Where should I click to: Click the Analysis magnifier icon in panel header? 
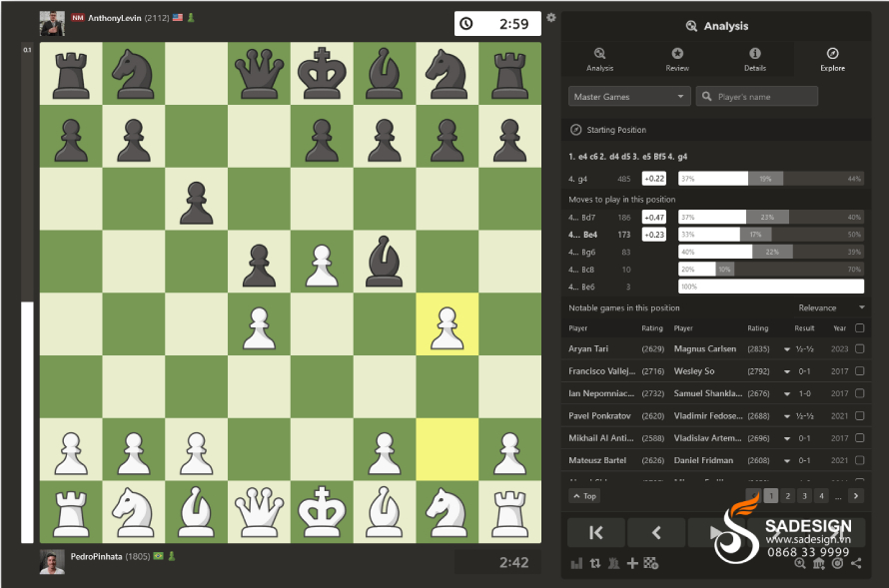tap(691, 26)
